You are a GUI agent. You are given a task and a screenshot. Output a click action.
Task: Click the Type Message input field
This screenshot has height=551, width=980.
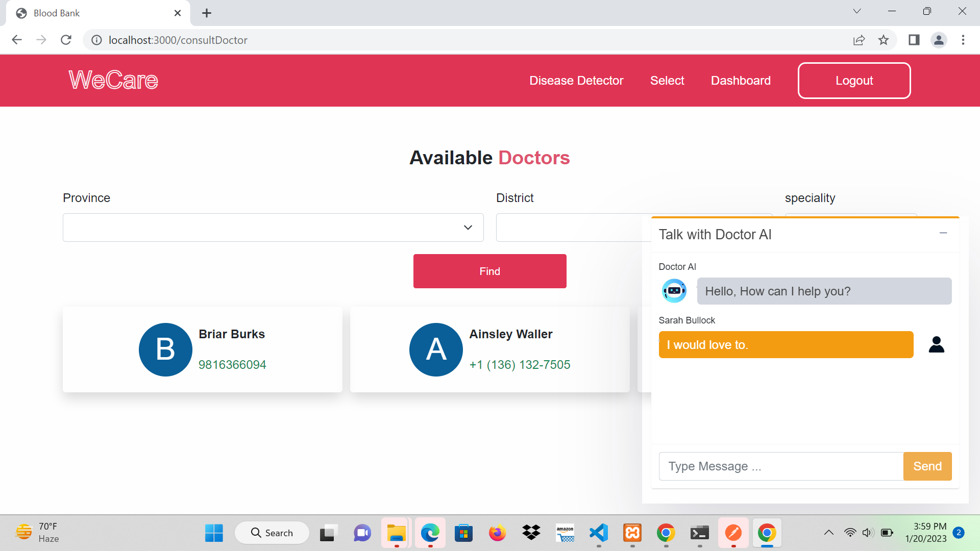780,466
